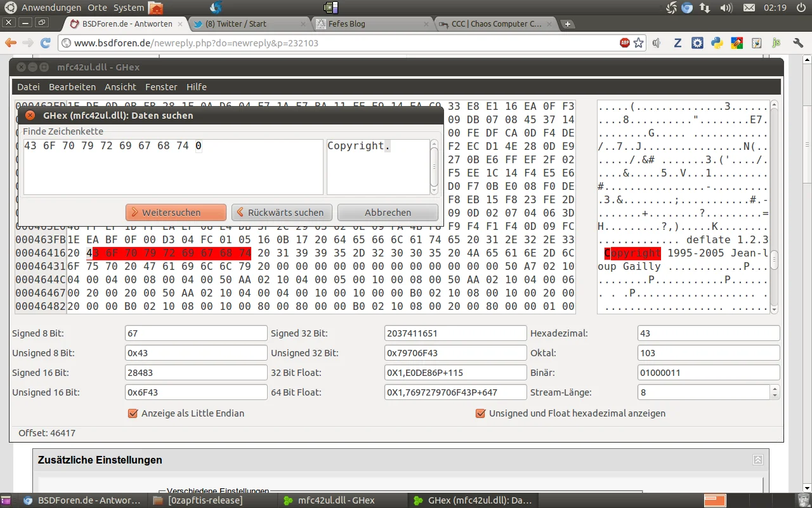Viewport: 812px width, 508px height.
Task: Open the system volume indicator
Action: 727,8
